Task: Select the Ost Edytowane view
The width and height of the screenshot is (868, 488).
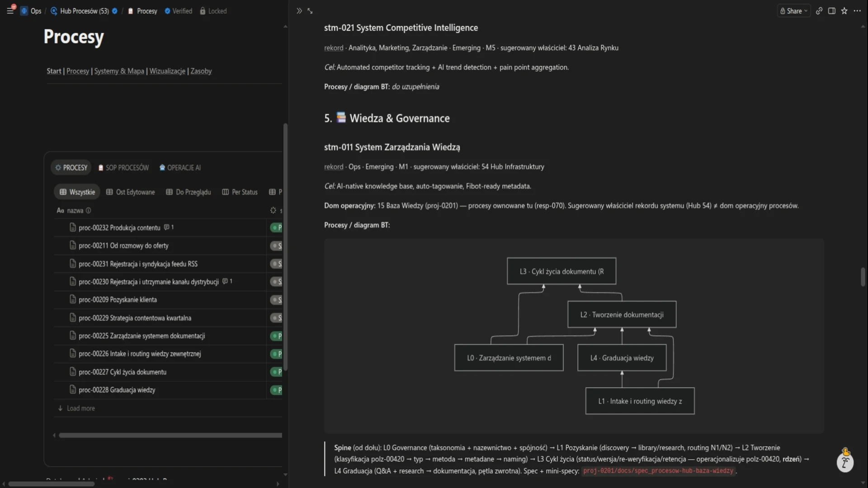Action: [131, 192]
